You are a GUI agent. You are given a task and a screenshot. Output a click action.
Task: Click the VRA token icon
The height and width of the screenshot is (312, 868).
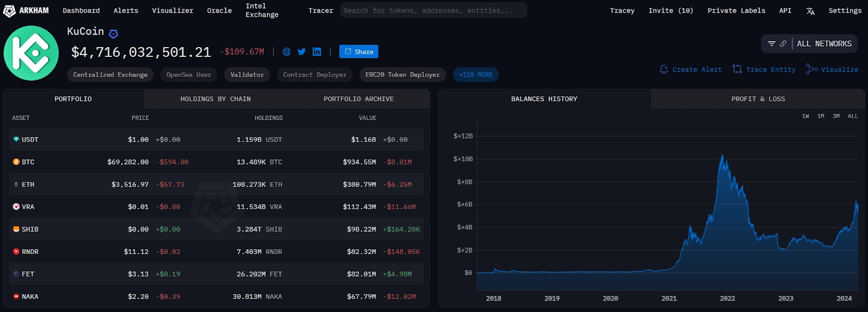16,206
